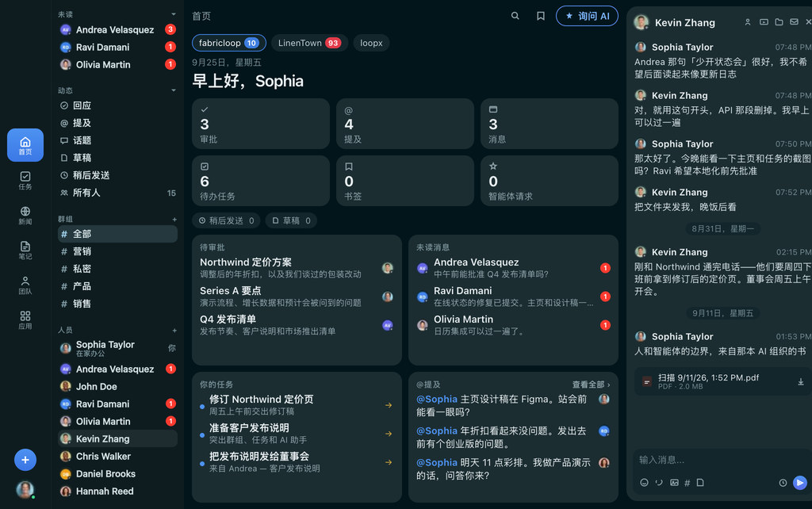
Task: Open the emoji picker in message composer
Action: (644, 483)
